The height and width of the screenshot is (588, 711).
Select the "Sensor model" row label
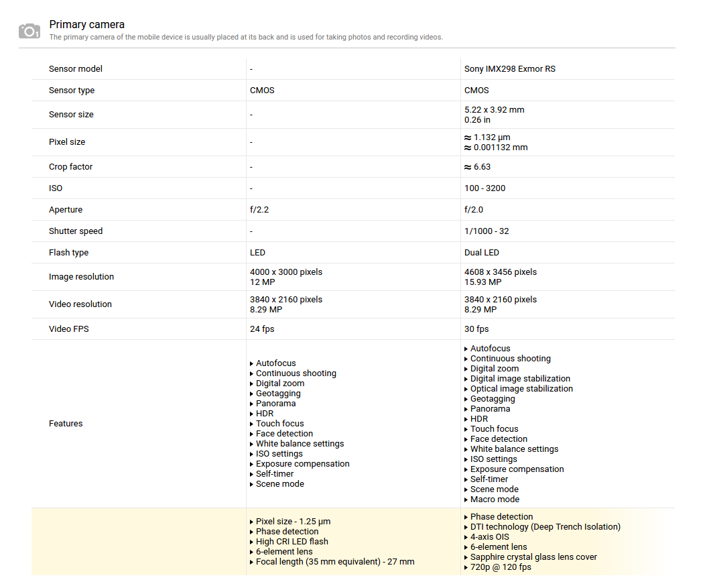(x=76, y=69)
